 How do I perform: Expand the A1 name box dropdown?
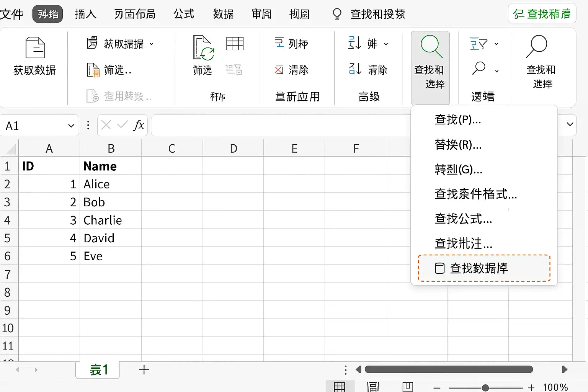[71, 126]
